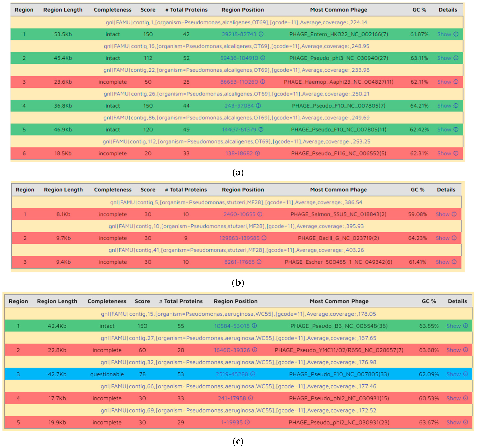Click info icon beside position 2519-45288
The width and height of the screenshot is (477, 448).
(253, 374)
